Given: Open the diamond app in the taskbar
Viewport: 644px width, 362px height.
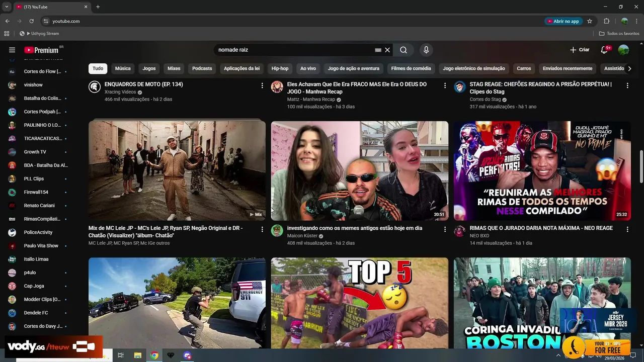Looking at the screenshot, I should [x=171, y=355].
